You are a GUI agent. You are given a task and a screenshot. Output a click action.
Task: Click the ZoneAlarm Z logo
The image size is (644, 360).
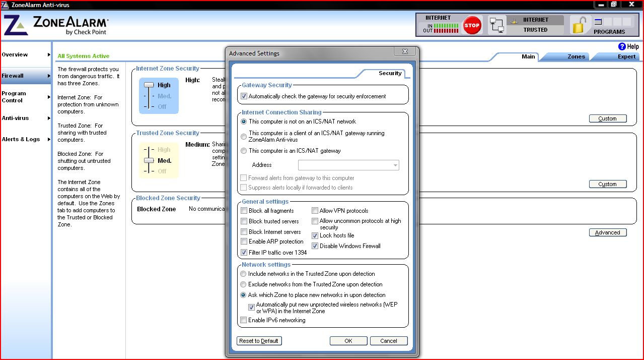click(x=15, y=26)
